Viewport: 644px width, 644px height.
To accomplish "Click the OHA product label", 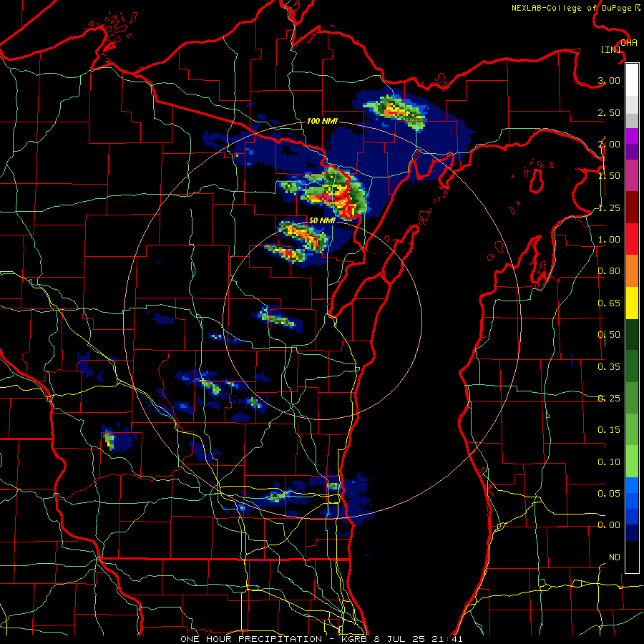I will coord(629,43).
